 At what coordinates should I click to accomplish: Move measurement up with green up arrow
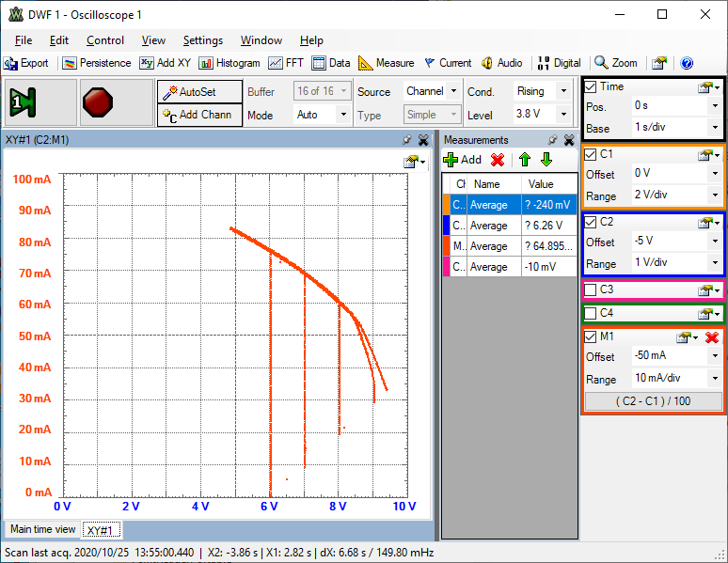click(x=525, y=160)
